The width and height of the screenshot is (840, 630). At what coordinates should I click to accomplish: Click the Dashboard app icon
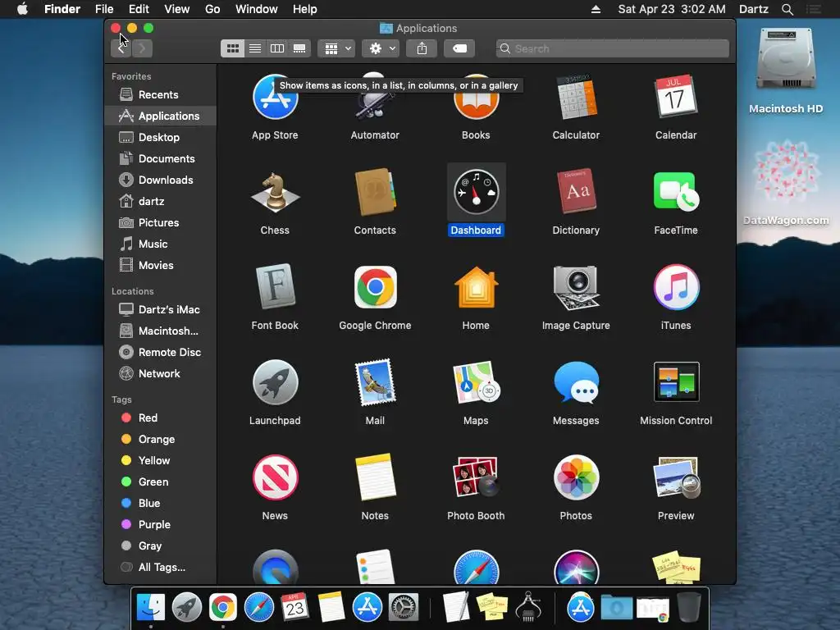click(x=476, y=192)
